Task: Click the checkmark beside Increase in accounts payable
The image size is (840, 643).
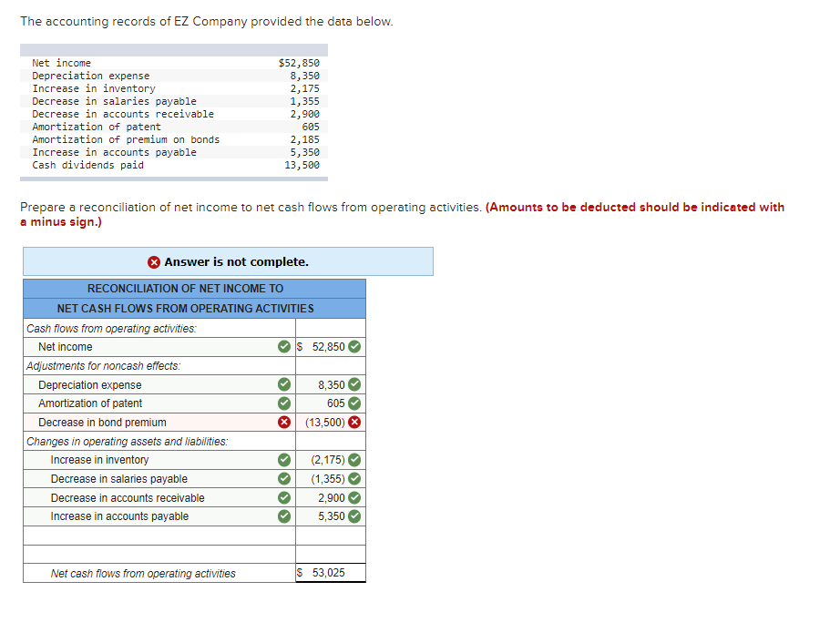Action: [x=282, y=516]
